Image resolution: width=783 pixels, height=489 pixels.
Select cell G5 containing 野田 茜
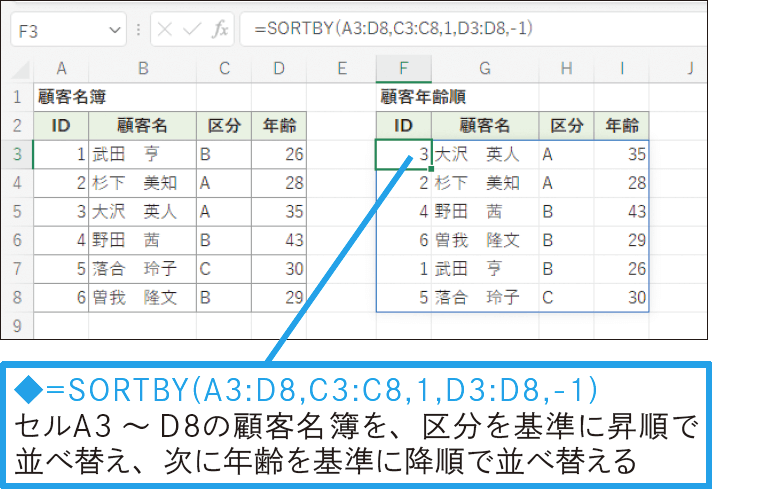click(485, 212)
